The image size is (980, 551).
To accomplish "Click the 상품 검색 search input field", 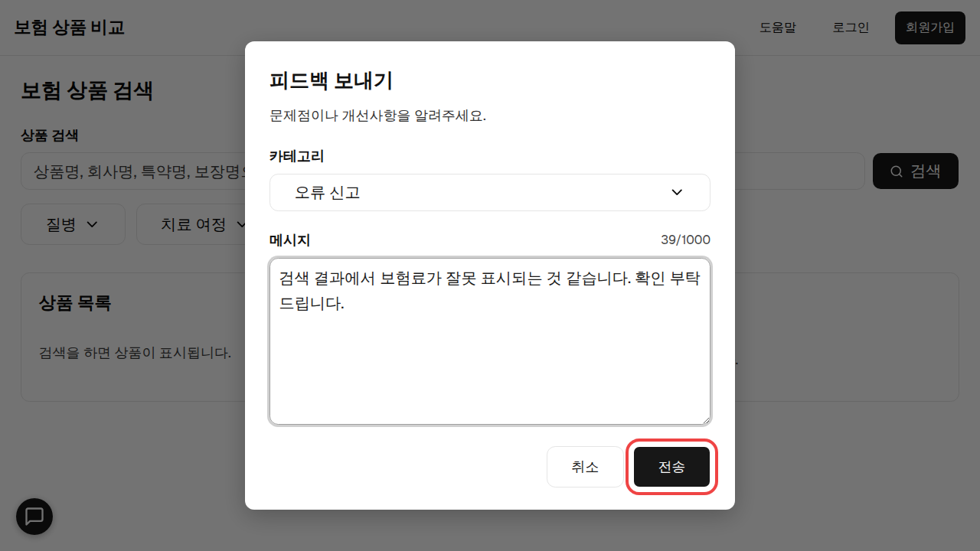I will click(x=443, y=171).
